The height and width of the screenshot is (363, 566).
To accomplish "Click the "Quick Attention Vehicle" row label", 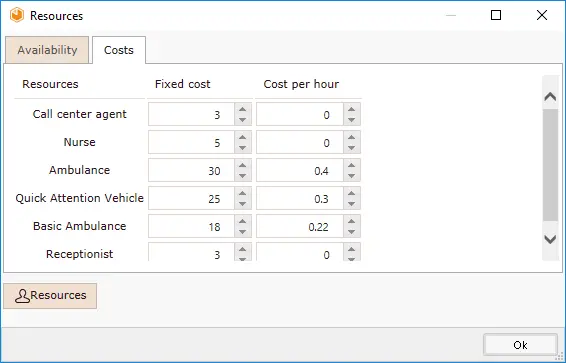I will [x=79, y=198].
